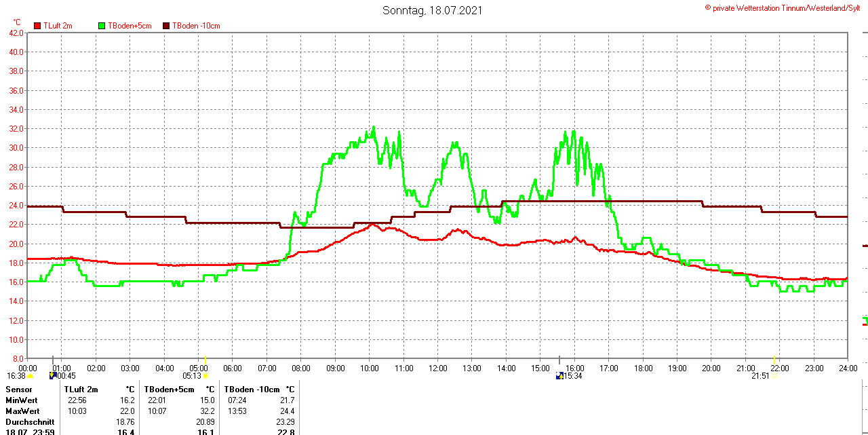
Task: Click the 12:00 time axis label
Action: 438,368
